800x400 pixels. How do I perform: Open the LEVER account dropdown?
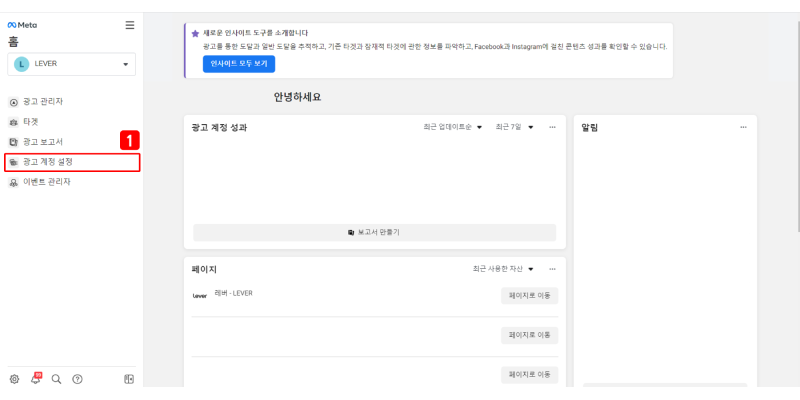coord(71,64)
